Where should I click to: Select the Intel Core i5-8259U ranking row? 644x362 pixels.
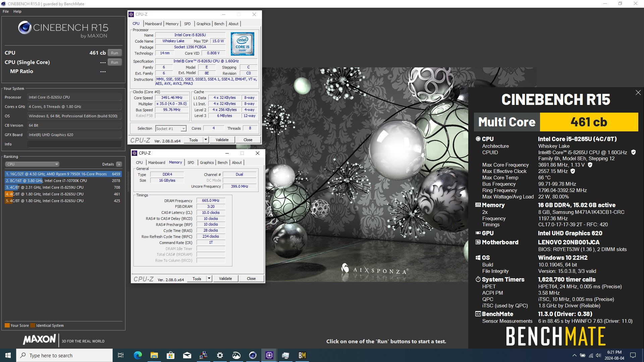pos(63,187)
